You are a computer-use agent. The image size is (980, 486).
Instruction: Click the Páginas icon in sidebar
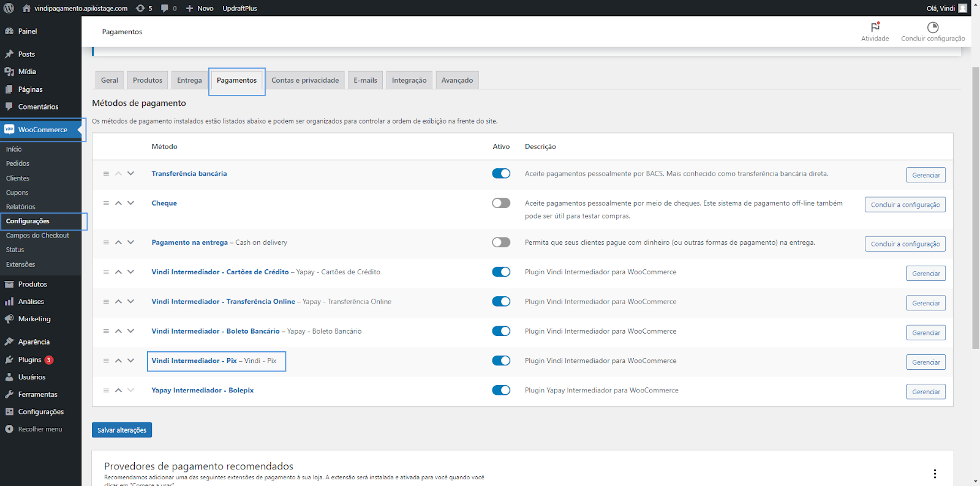(9, 89)
